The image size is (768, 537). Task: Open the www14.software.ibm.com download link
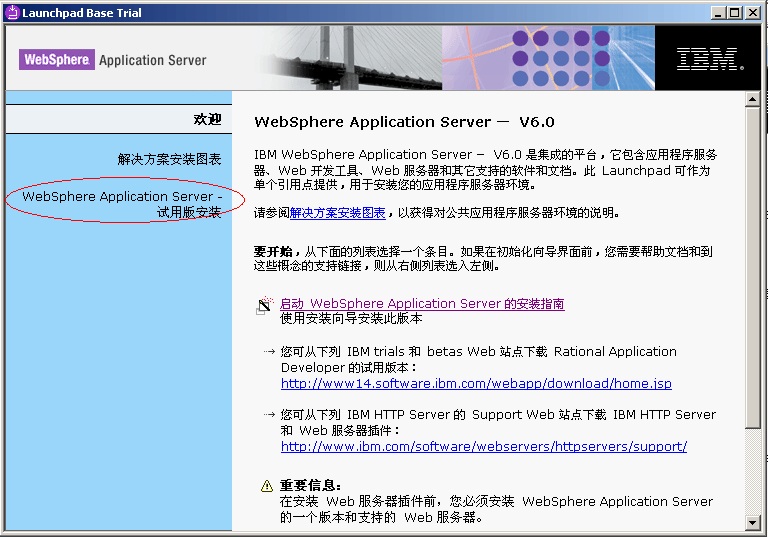(476, 384)
